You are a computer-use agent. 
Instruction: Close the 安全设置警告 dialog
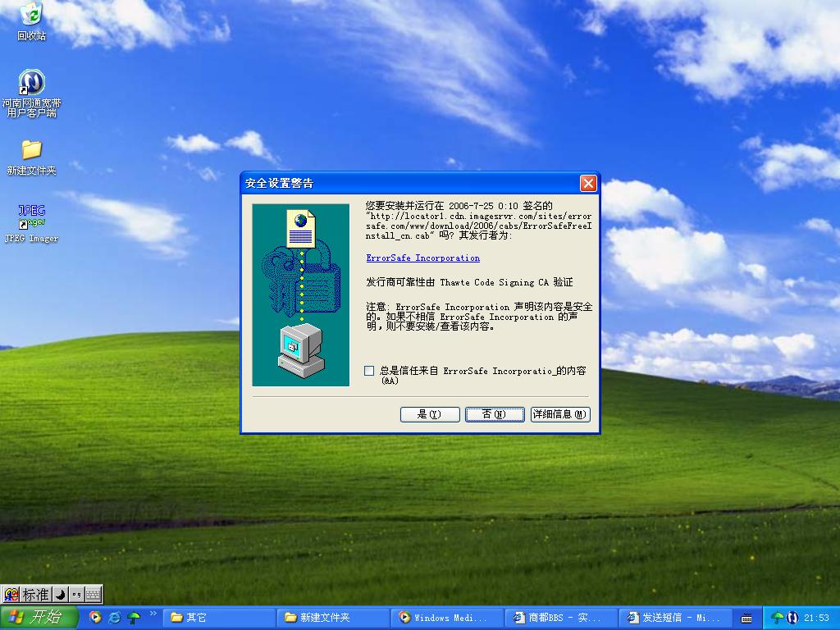588,183
